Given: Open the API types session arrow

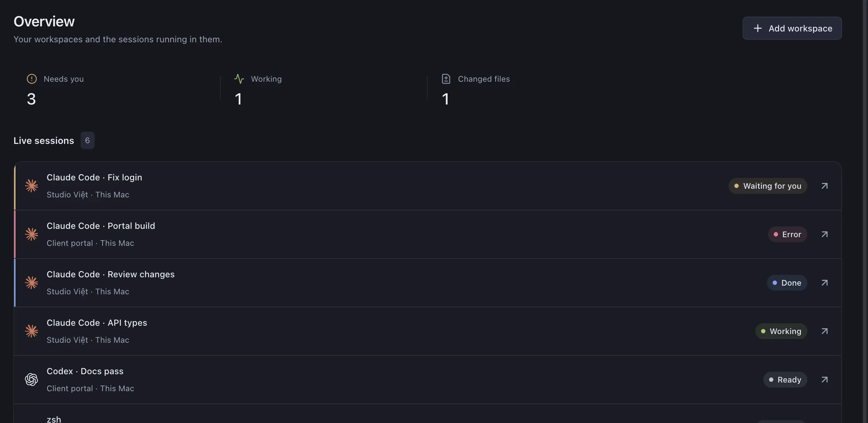Looking at the screenshot, I should pos(824,331).
